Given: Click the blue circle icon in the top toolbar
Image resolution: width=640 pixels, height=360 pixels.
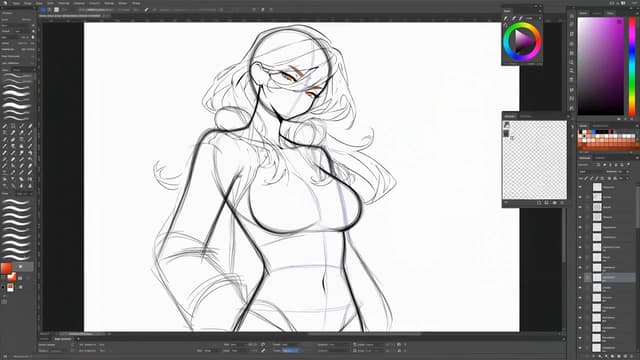Looking at the screenshot, I should 42,10.
